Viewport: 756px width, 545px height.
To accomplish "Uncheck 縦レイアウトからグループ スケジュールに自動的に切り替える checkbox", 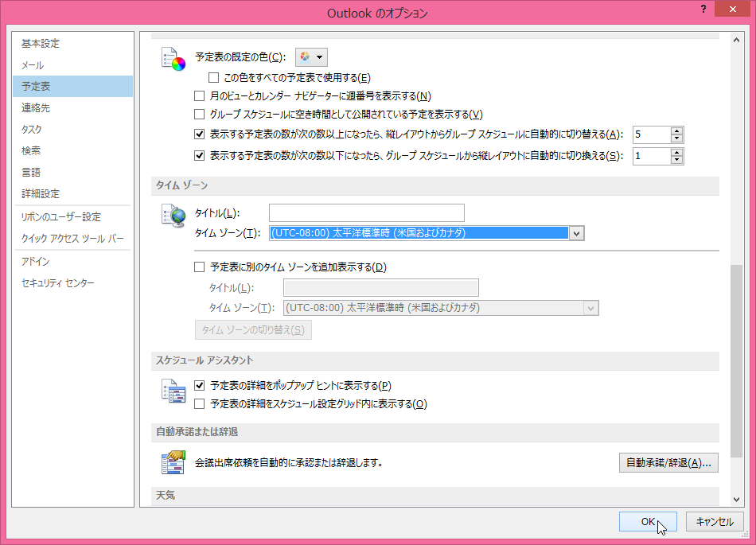I will 199,134.
